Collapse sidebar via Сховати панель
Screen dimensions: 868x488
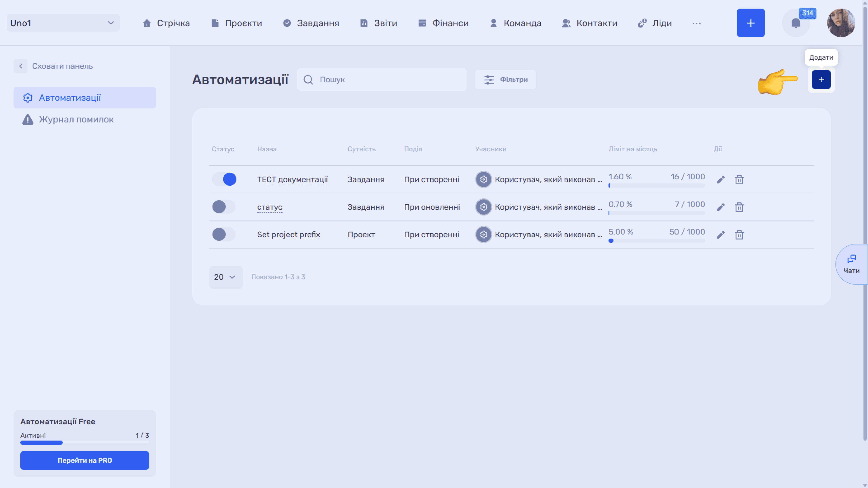(53, 66)
